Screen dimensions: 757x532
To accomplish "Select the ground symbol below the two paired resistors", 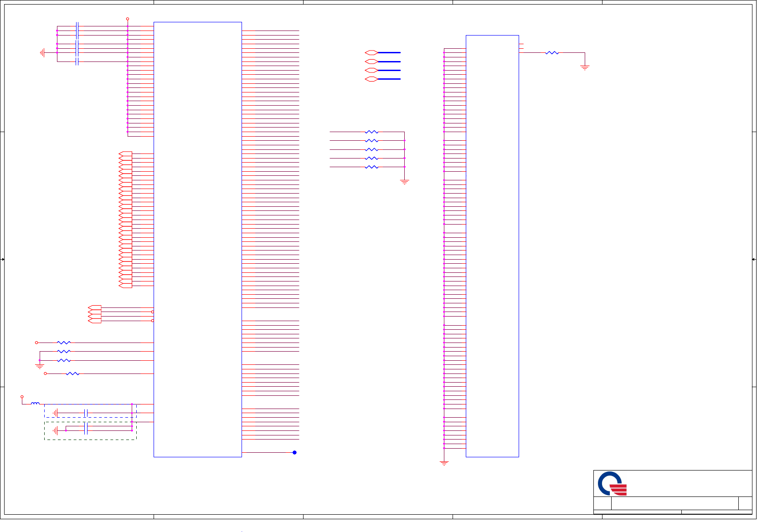I will pos(40,366).
